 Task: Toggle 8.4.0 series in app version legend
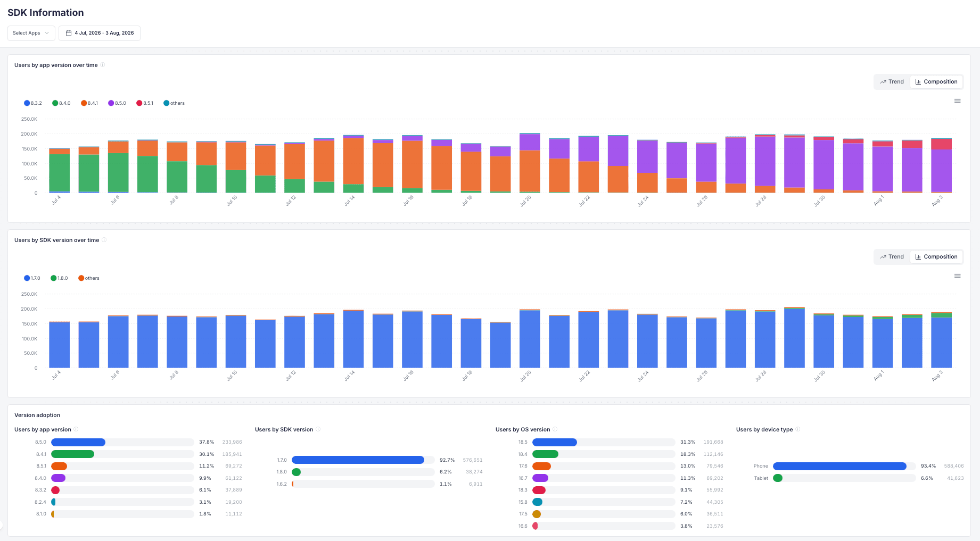point(61,103)
